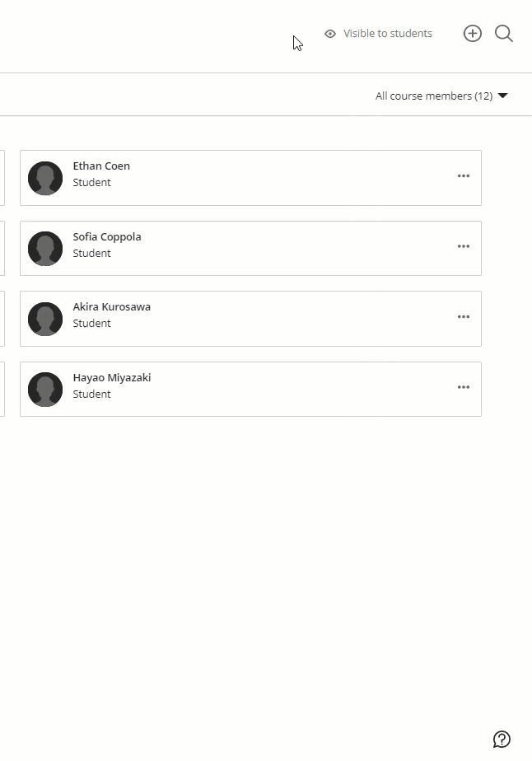Toggle the Visible to students setting
Screen dimensions: 532x761
(379, 34)
